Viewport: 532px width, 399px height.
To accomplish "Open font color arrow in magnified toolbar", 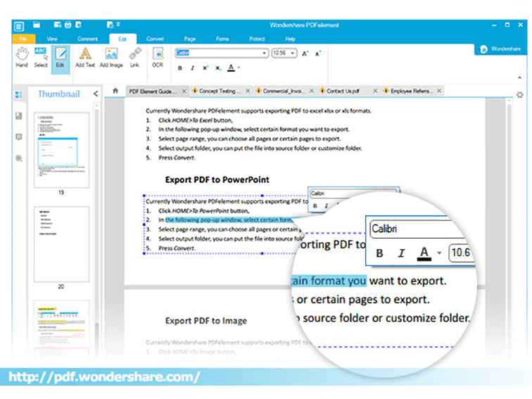I will pos(439,253).
